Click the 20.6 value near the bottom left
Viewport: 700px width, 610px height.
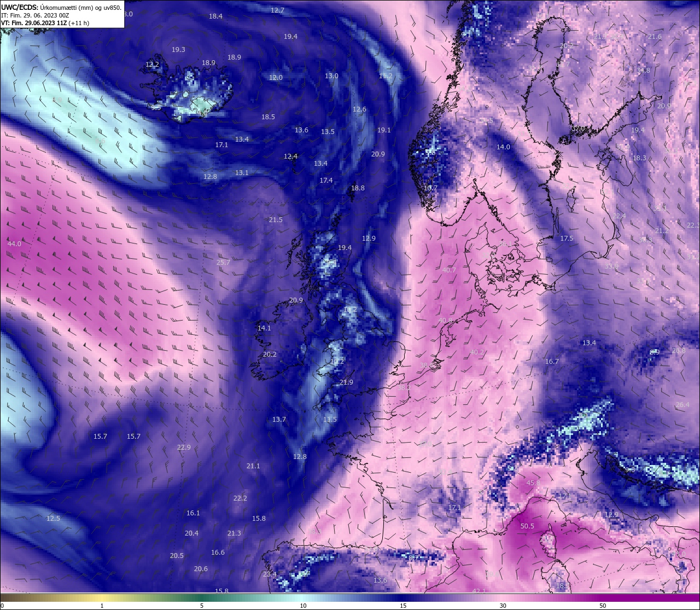(201, 569)
